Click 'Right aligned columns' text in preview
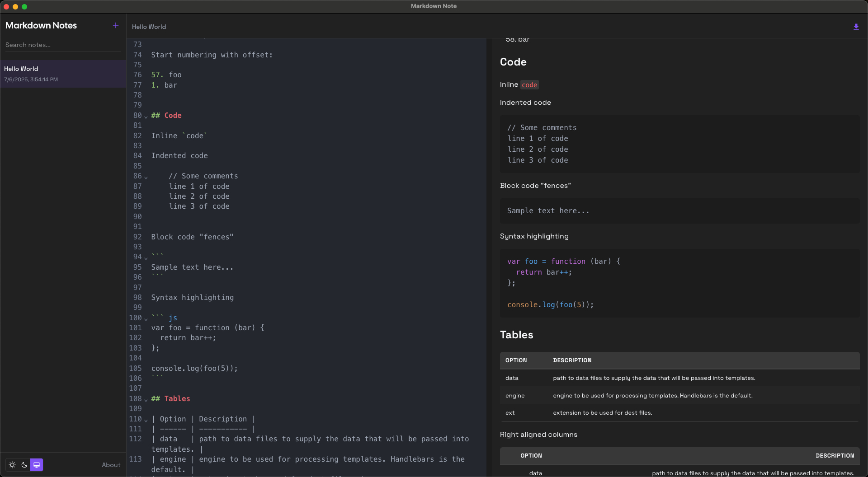The width and height of the screenshot is (868, 477). pyautogui.click(x=538, y=434)
